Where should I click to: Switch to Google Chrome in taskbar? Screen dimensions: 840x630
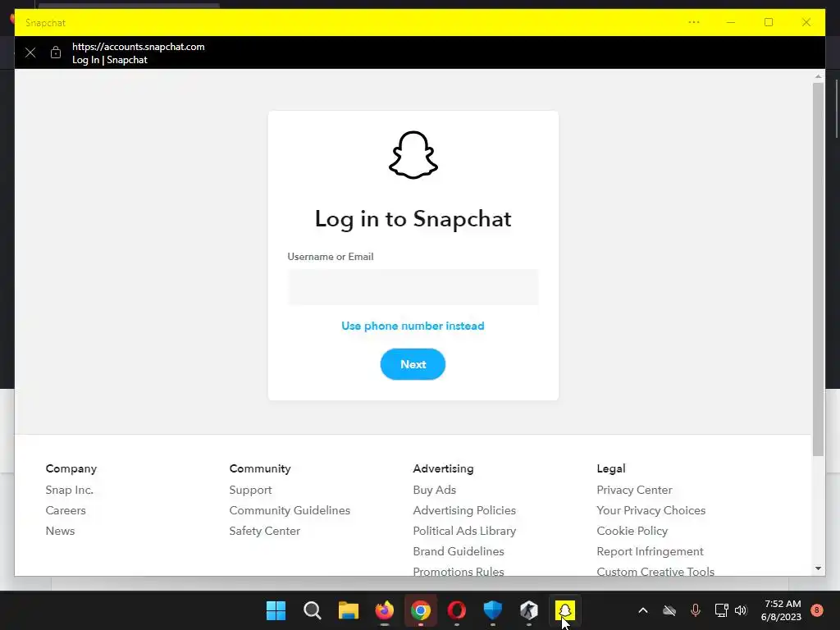click(421, 610)
